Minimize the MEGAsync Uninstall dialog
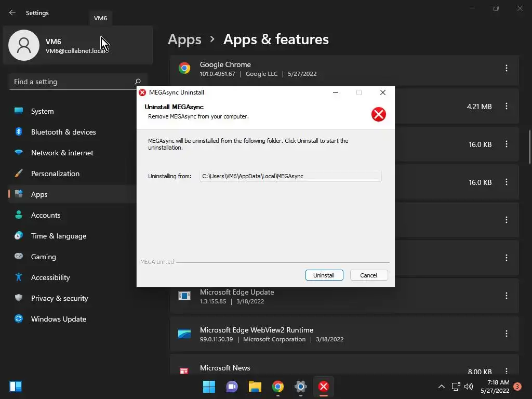532x399 pixels. click(x=336, y=92)
